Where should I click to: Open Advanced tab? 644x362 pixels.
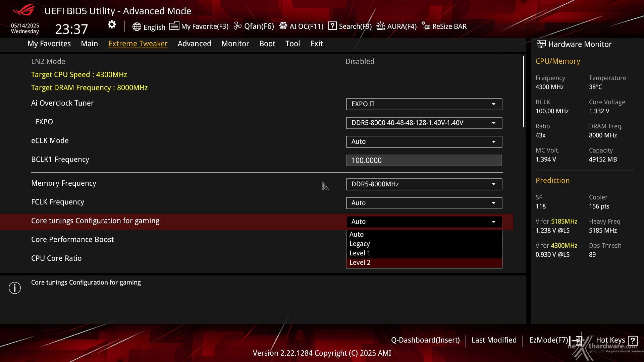click(x=195, y=44)
